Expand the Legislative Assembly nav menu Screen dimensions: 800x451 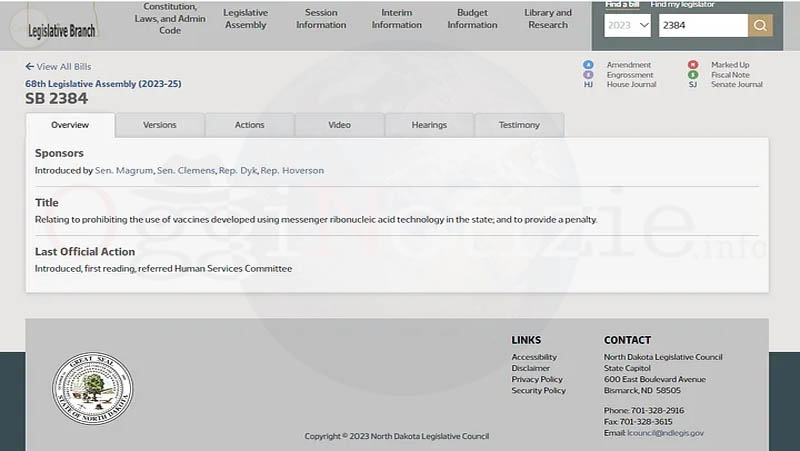point(245,19)
